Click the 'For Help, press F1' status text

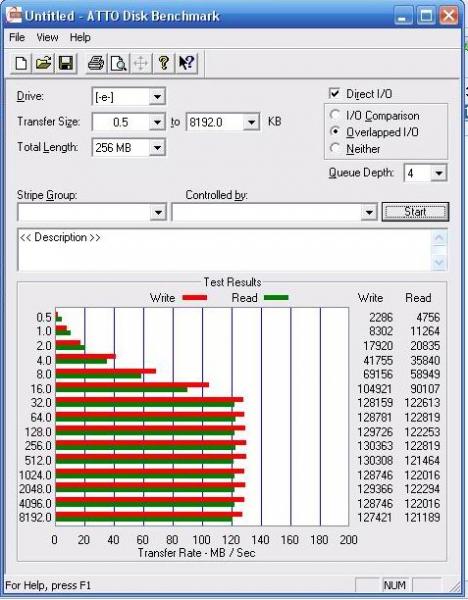48,585
